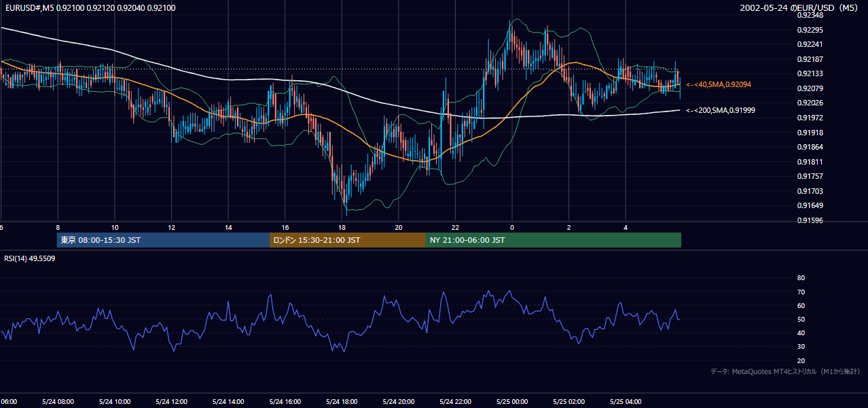Click hour label 14 below the price chart
Viewport: 868px width, 408px height.
click(228, 227)
